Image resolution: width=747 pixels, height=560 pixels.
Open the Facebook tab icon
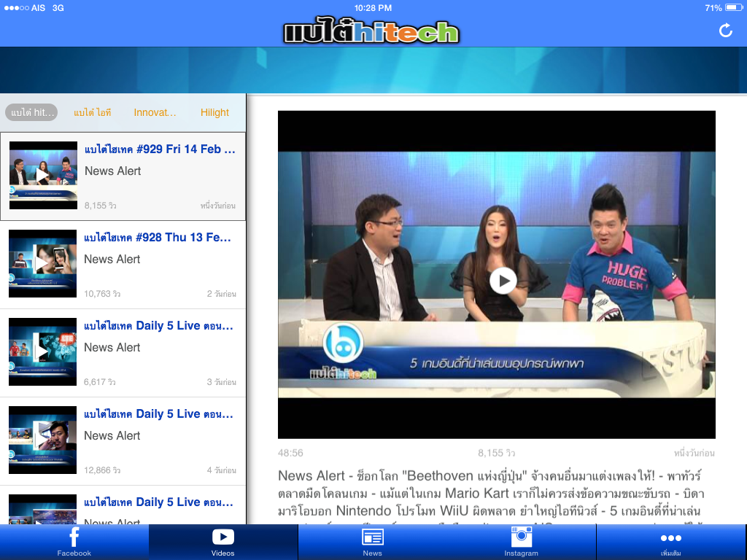coord(74,537)
